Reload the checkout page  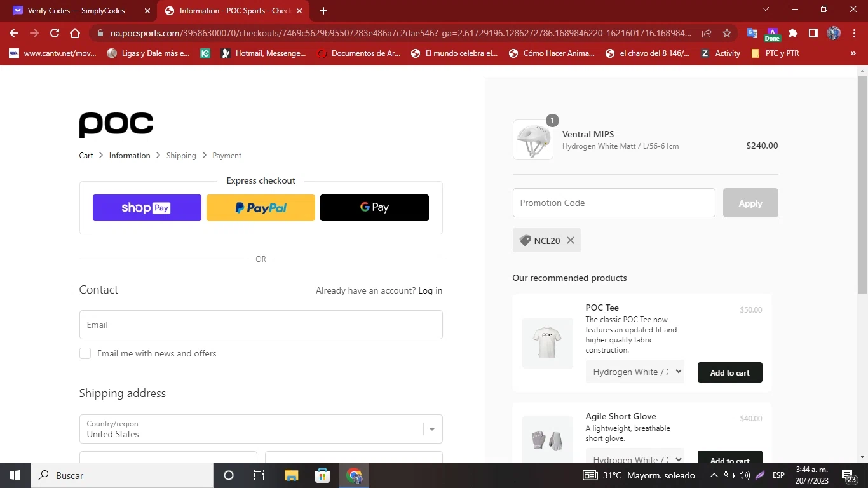pyautogui.click(x=55, y=33)
